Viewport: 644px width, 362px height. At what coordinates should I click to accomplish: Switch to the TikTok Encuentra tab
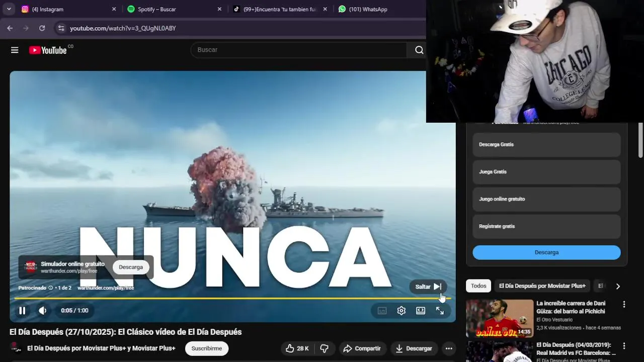pos(280,9)
